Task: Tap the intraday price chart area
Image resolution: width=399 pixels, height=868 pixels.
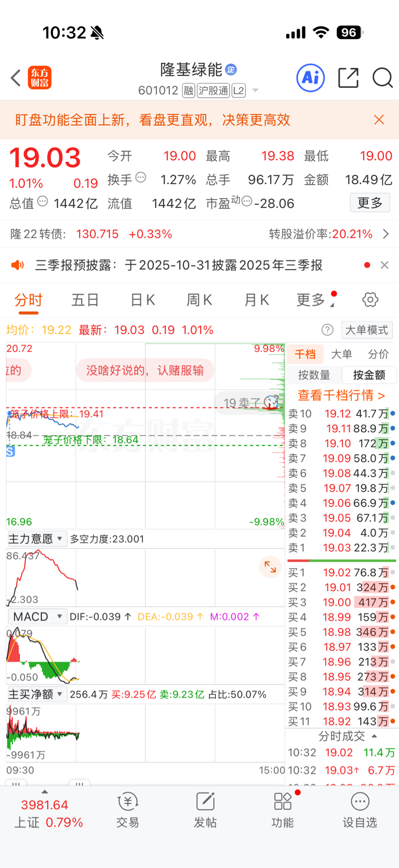Action: [x=145, y=436]
